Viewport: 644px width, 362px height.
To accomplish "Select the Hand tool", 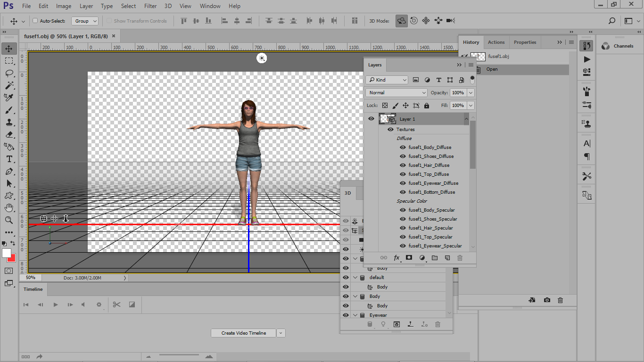I will [x=9, y=208].
